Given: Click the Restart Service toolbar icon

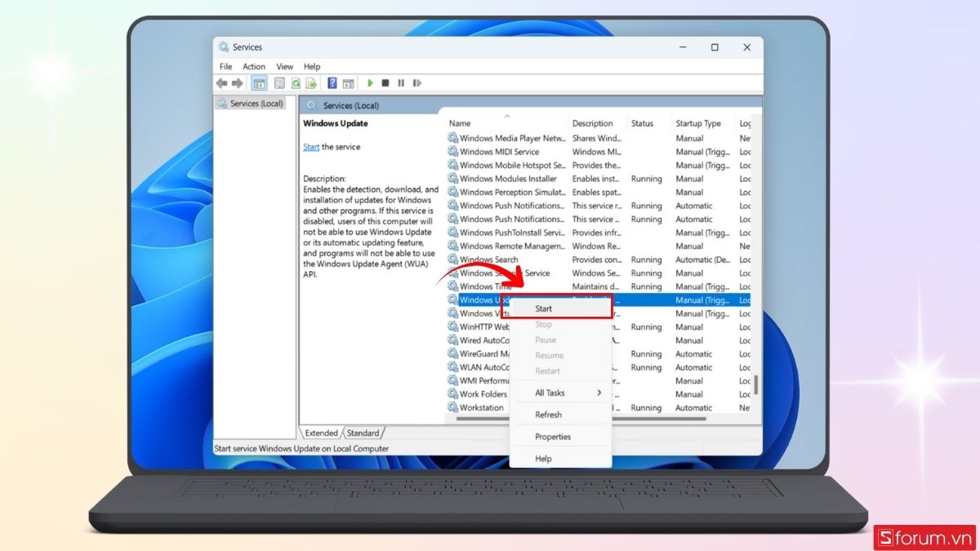Looking at the screenshot, I should click(x=417, y=83).
